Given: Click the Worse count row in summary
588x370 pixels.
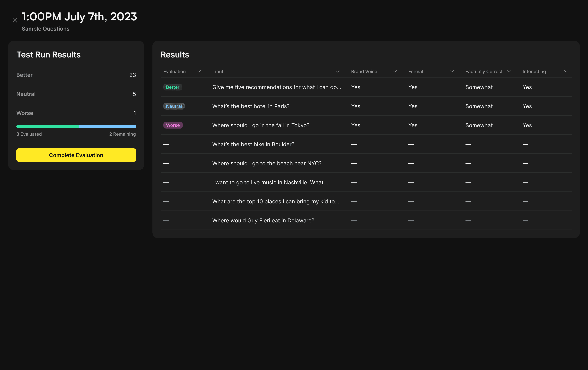Looking at the screenshot, I should click(76, 113).
